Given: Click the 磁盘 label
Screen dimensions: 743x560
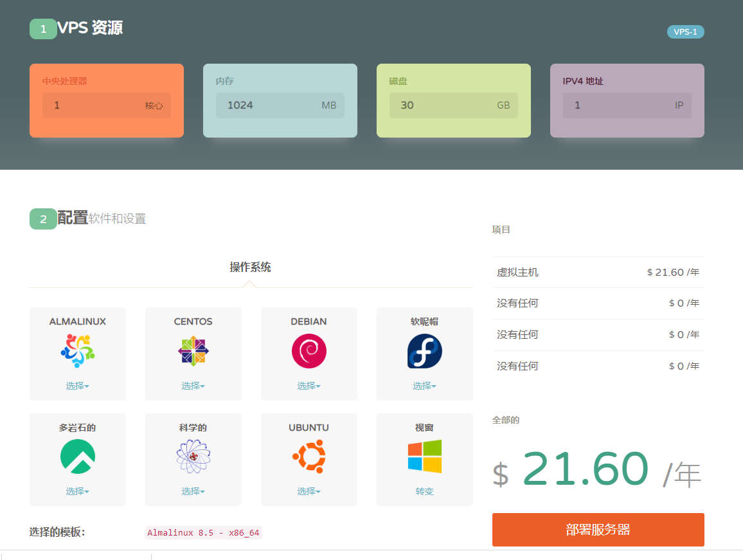Looking at the screenshot, I should pyautogui.click(x=398, y=81).
